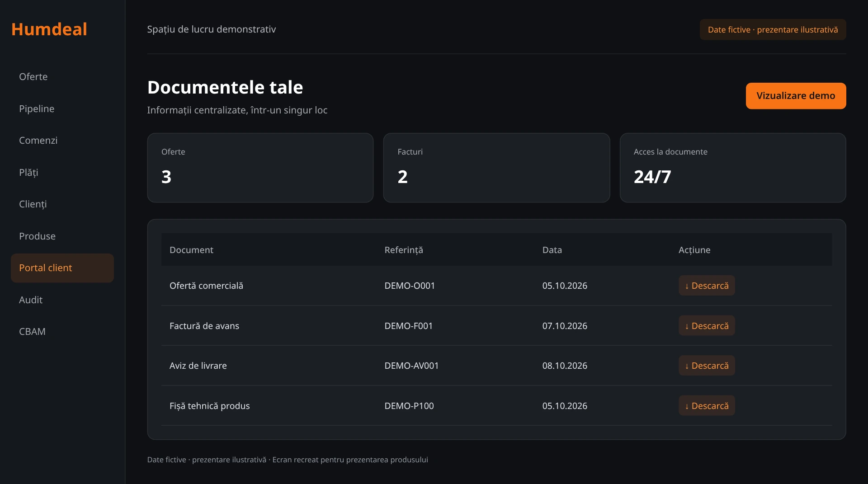
Task: Select the Ofertă comercială row name
Action: coord(206,286)
